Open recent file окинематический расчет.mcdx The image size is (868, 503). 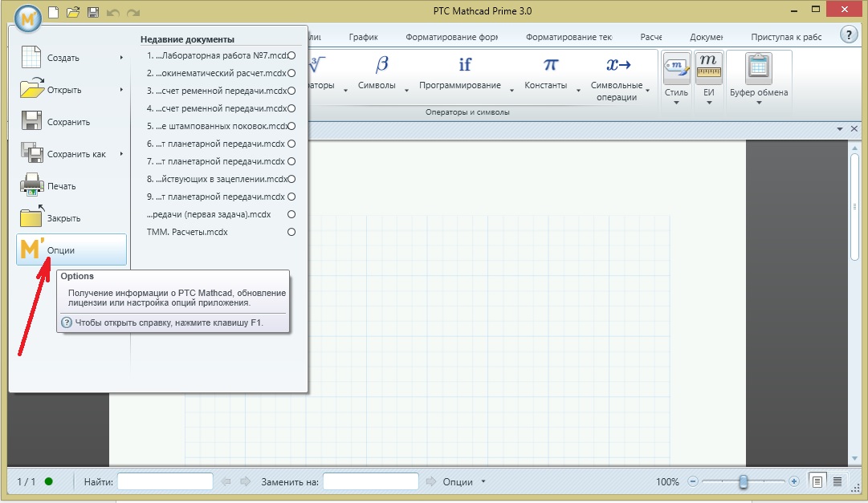coord(217,73)
